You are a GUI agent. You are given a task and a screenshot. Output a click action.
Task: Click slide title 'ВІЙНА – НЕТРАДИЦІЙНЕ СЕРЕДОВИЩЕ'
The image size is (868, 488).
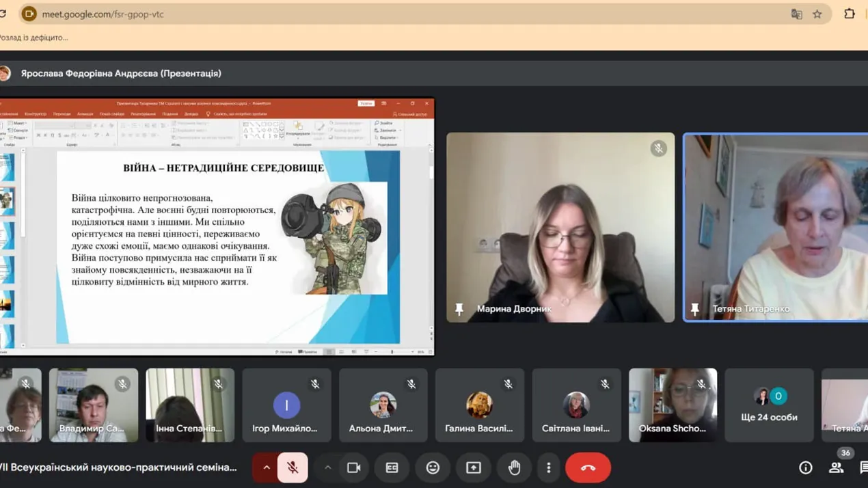(x=223, y=168)
